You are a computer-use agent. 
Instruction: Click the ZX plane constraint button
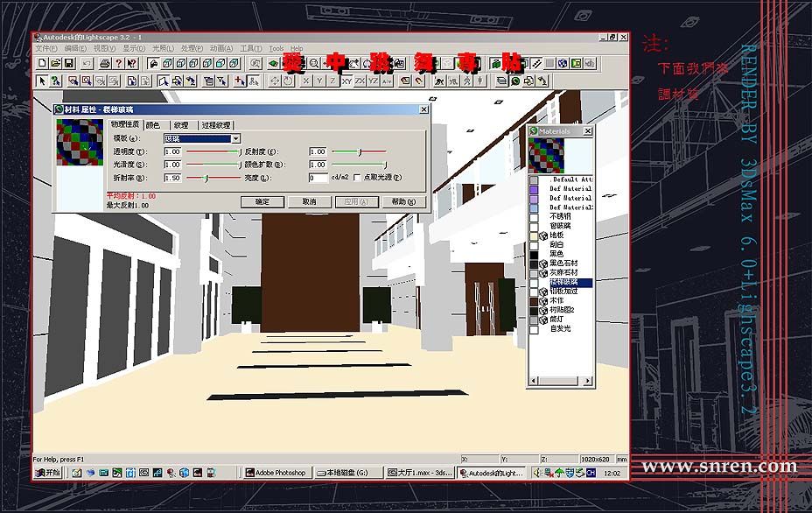(360, 81)
